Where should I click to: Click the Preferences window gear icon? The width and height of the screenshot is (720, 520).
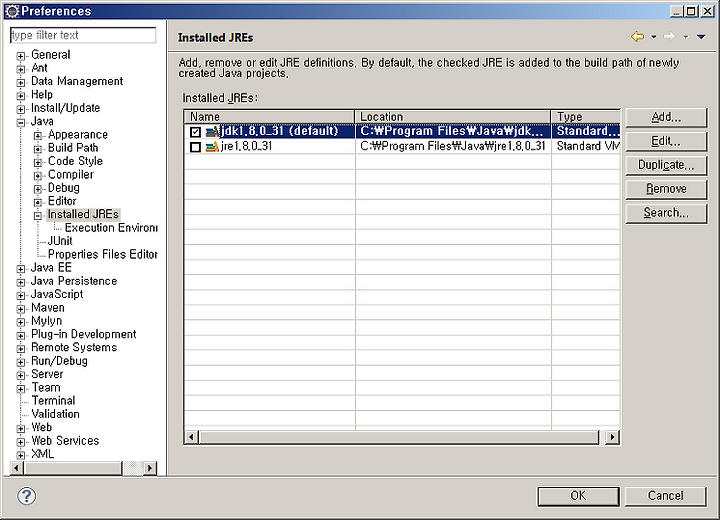click(x=12, y=11)
